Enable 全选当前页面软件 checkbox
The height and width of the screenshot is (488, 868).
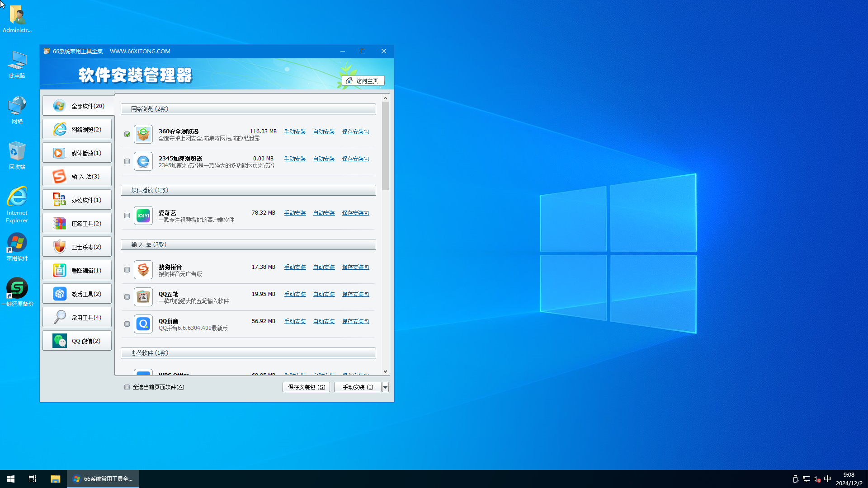pos(127,387)
